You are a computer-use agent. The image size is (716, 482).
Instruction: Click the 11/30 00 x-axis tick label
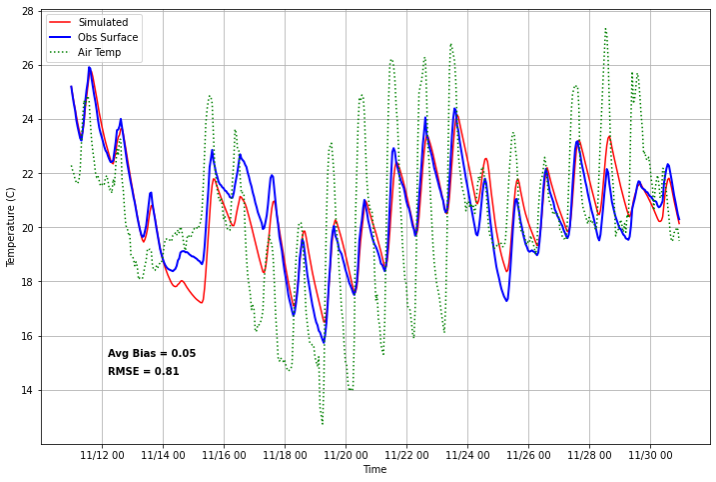coord(651,455)
